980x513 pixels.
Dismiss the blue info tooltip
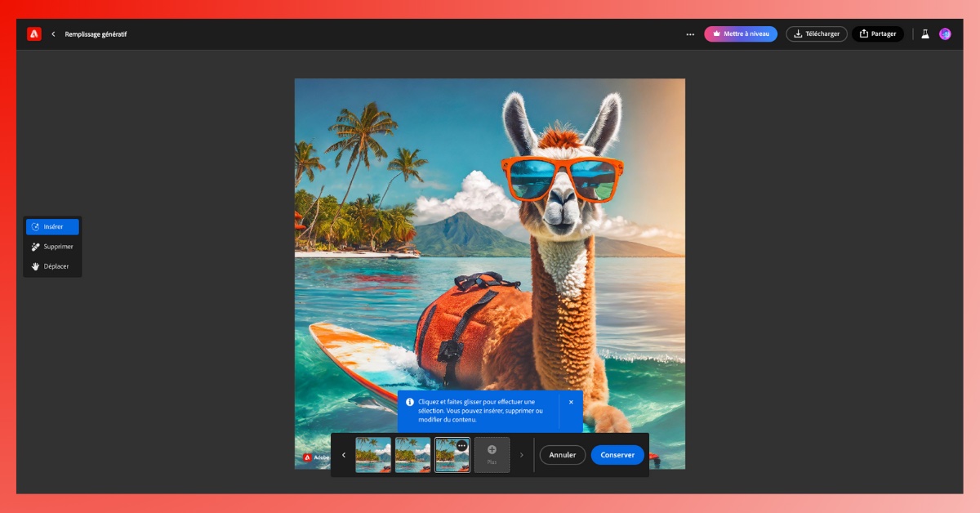click(x=571, y=402)
